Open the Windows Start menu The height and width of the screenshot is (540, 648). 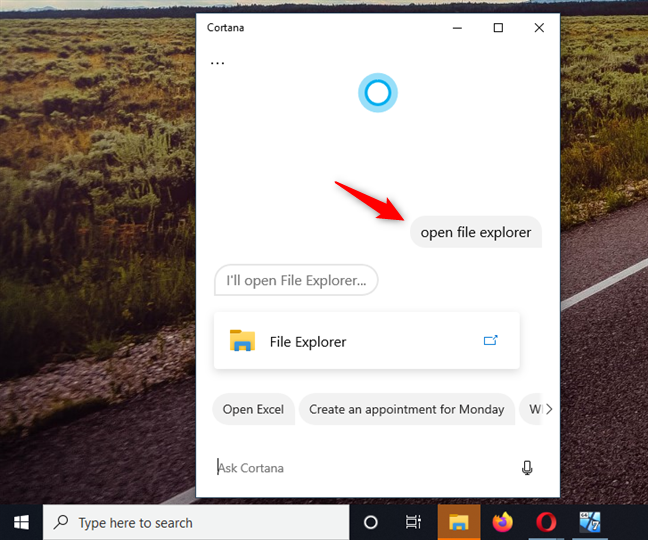click(21, 522)
